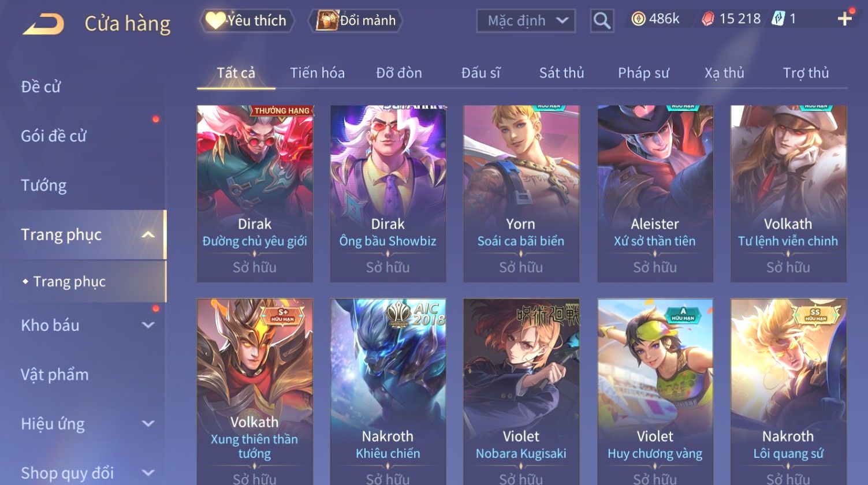This screenshot has height=485, width=868.
Task: Open the Đổi mảnh chest icon
Action: [327, 21]
